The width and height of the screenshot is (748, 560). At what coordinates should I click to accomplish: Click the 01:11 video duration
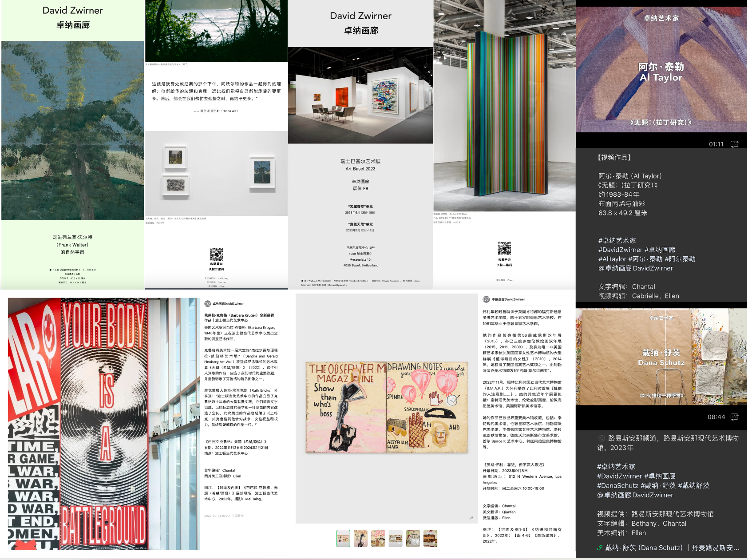(716, 144)
